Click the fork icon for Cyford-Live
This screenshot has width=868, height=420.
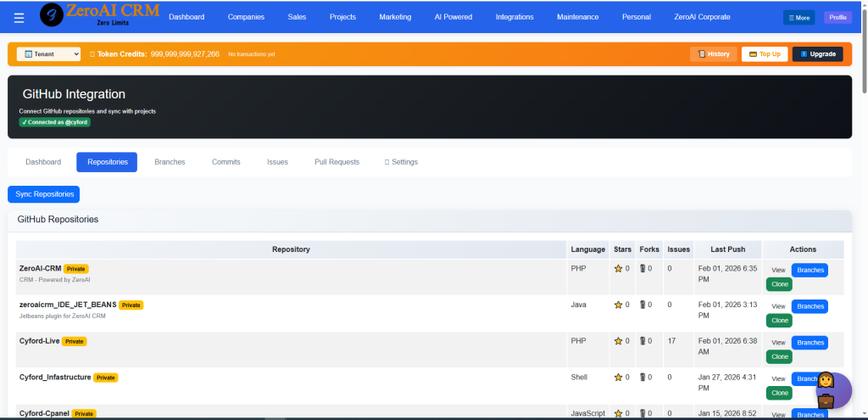pos(643,342)
